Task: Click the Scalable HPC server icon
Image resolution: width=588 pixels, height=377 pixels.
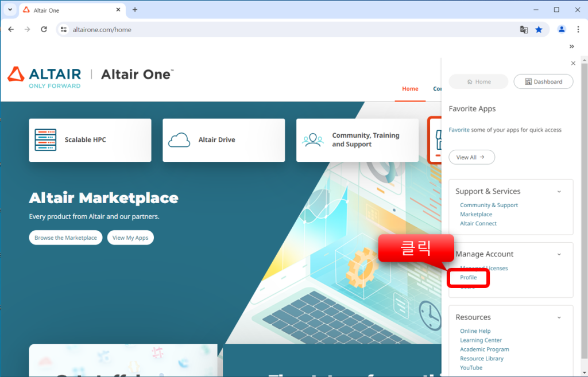Action: click(x=45, y=140)
